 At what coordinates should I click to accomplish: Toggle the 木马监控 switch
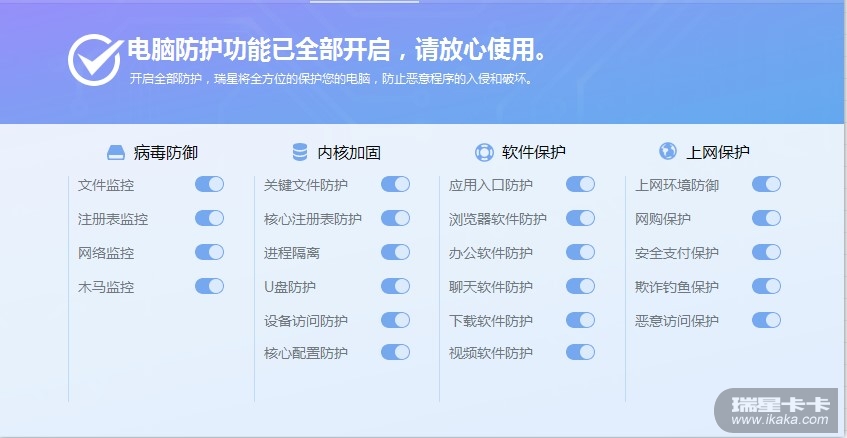point(209,286)
